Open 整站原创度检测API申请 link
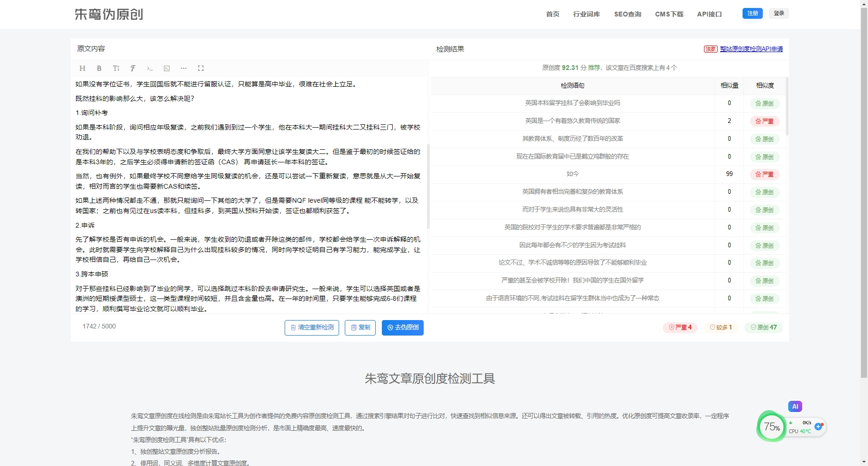The width and height of the screenshot is (868, 466). click(751, 49)
